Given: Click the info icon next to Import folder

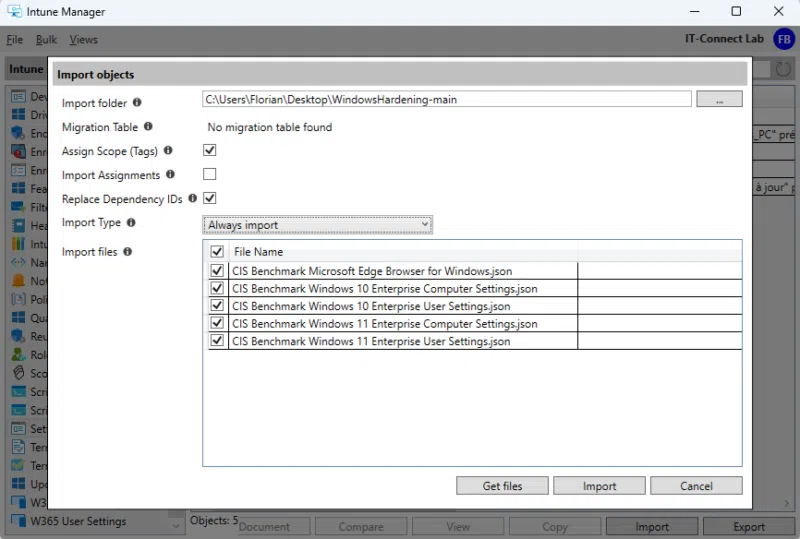Looking at the screenshot, I should point(137,102).
